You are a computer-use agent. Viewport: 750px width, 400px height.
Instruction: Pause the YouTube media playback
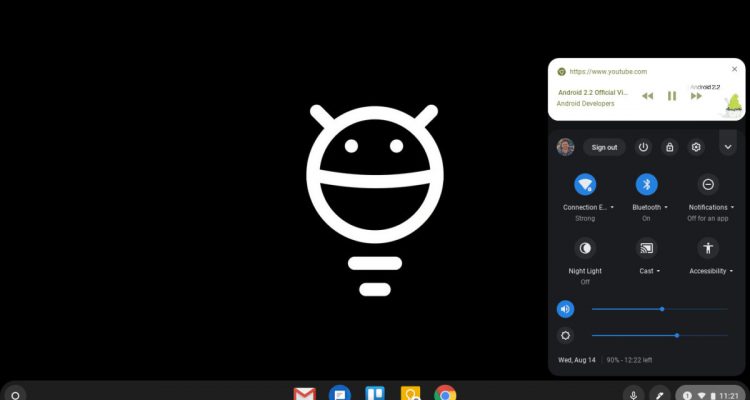point(672,96)
